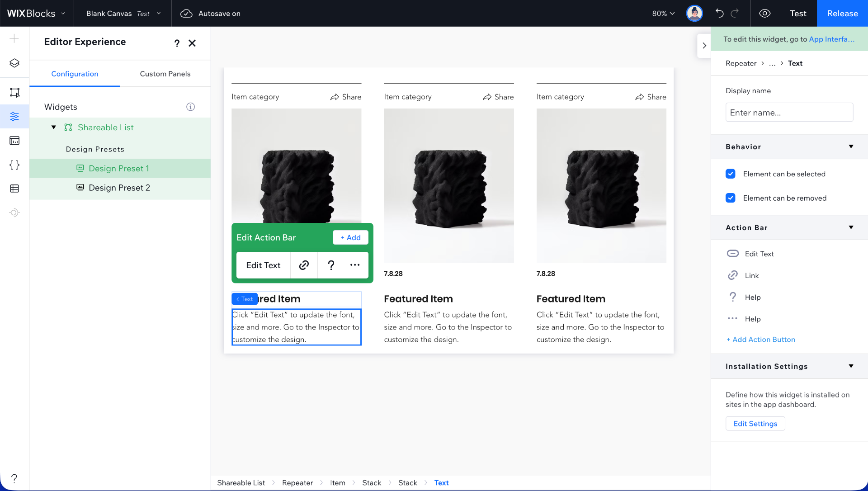Click the question mark icon in action bar
This screenshot has width=868, height=491.
coord(331,265)
